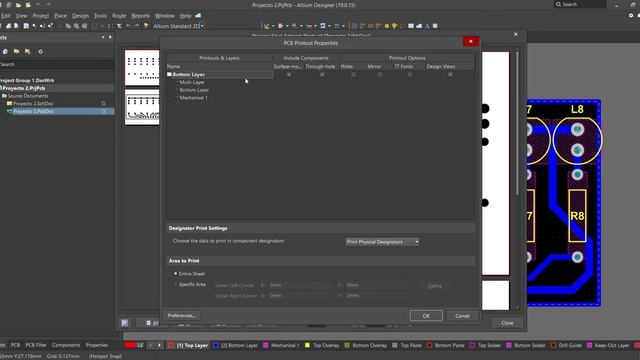The height and width of the screenshot is (360, 640).
Task: Open the Project menu
Action: tap(41, 16)
